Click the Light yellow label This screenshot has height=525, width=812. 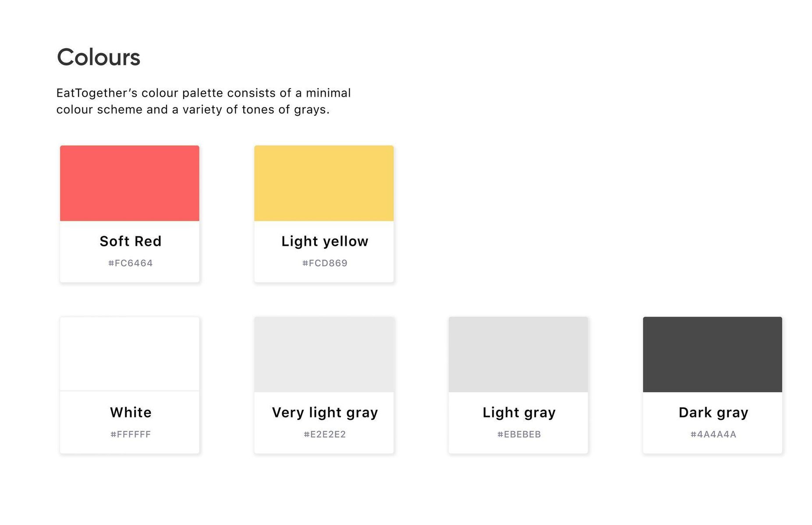325,242
